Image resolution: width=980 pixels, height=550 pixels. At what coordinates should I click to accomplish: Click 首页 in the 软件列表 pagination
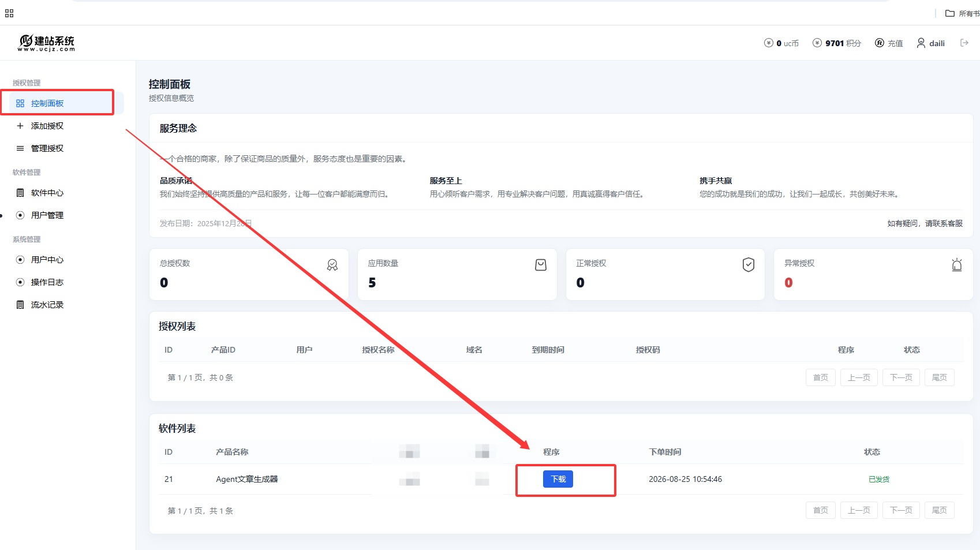pyautogui.click(x=821, y=510)
